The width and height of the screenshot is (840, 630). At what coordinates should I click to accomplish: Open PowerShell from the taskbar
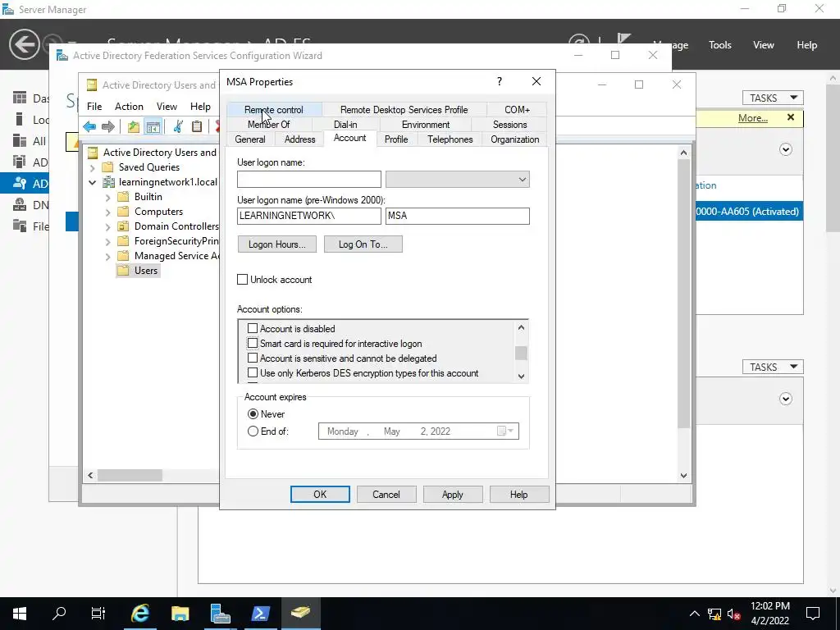(x=260, y=614)
